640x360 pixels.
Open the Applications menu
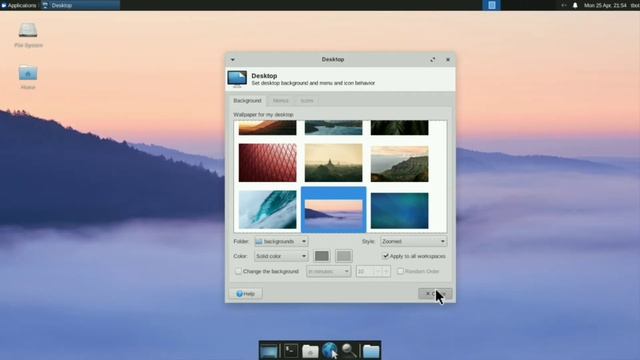click(19, 5)
